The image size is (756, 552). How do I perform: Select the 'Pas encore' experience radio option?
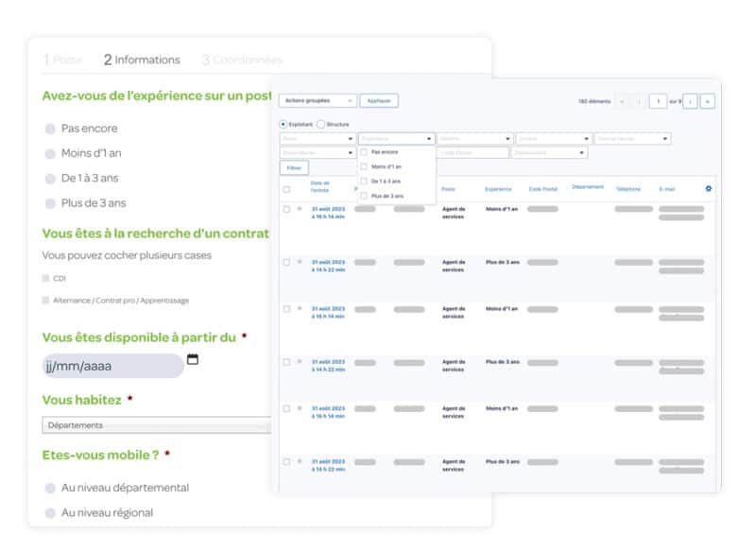(50, 129)
